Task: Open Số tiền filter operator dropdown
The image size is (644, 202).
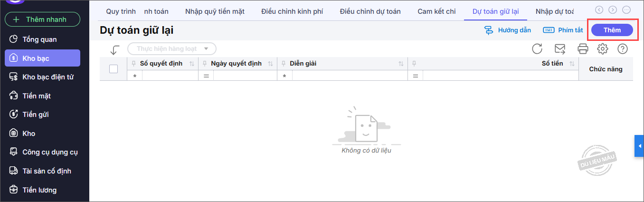Action: click(x=415, y=76)
